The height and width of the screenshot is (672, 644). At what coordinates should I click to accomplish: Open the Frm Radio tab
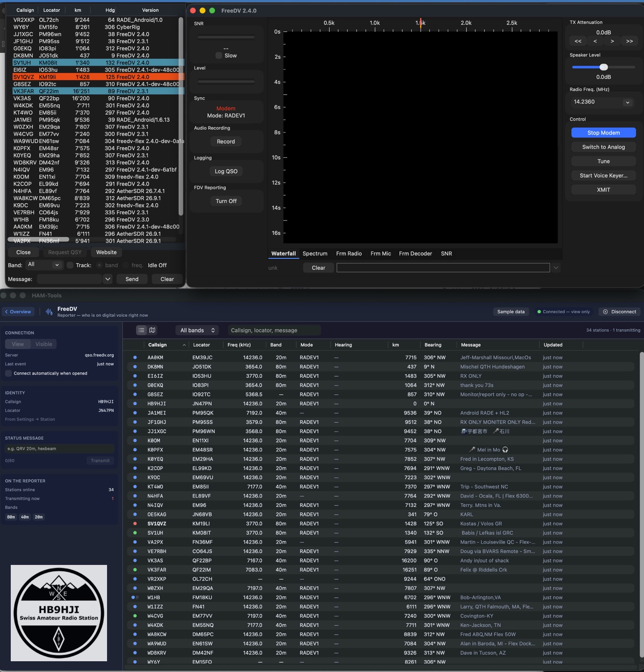[349, 254]
